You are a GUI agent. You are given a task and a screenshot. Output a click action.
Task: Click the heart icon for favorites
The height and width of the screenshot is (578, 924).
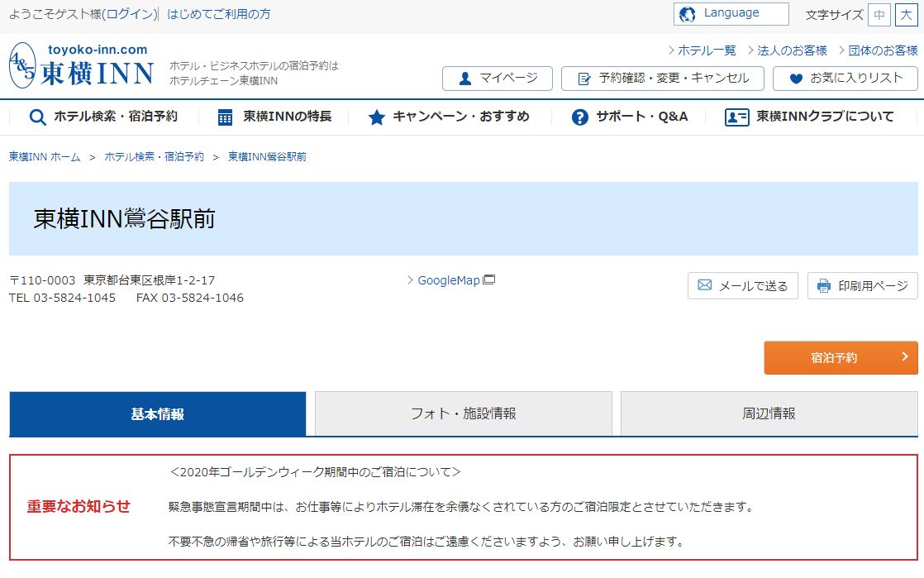pyautogui.click(x=796, y=79)
